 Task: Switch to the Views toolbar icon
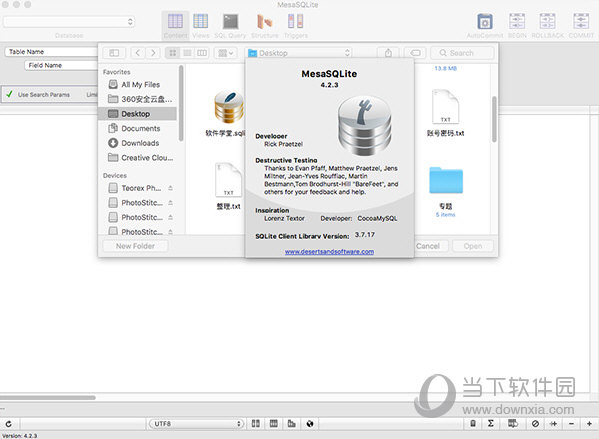tap(201, 25)
